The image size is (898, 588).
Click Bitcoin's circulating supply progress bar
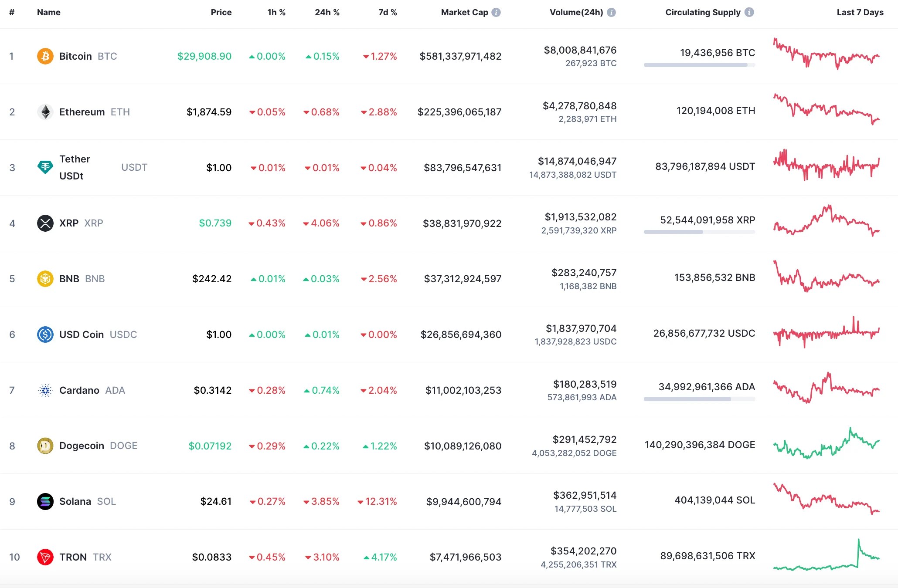pyautogui.click(x=699, y=65)
